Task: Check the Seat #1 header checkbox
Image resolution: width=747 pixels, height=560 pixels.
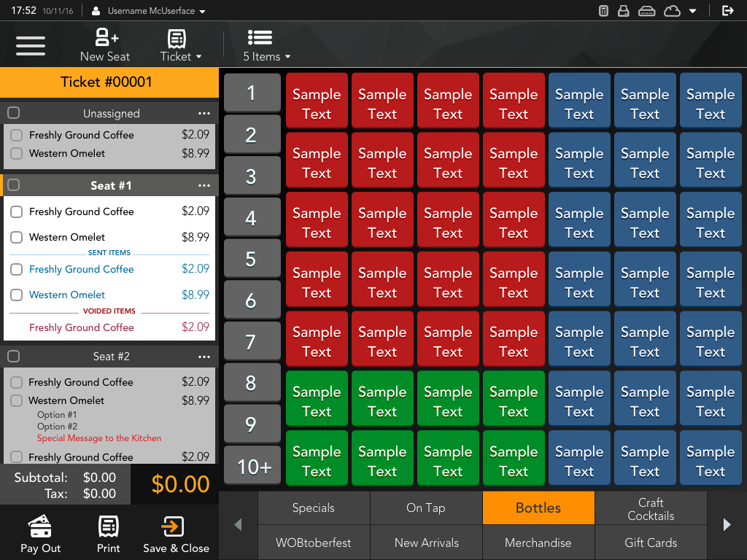Action: tap(14, 184)
